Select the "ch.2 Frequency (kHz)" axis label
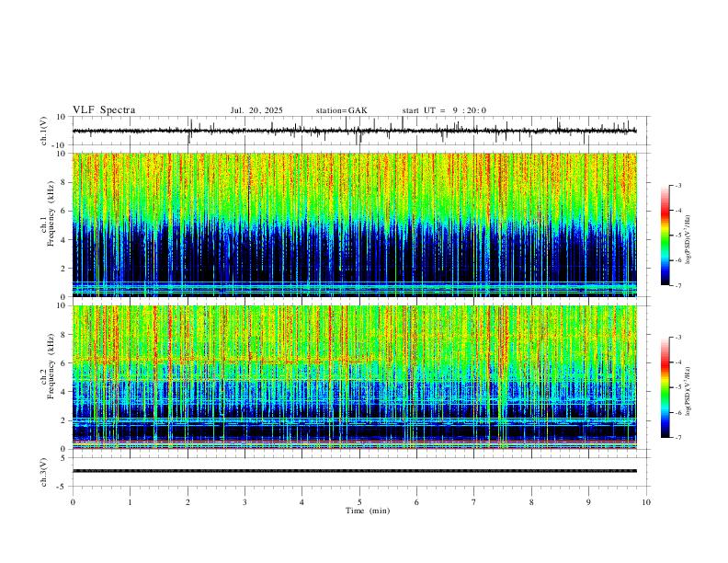The width and height of the screenshot is (728, 563). click(x=48, y=366)
